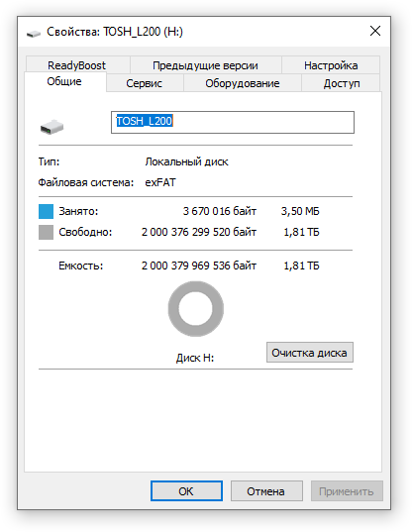This screenshot has height=532, width=412.
Task: Select the Настройка tab
Action: (x=331, y=64)
